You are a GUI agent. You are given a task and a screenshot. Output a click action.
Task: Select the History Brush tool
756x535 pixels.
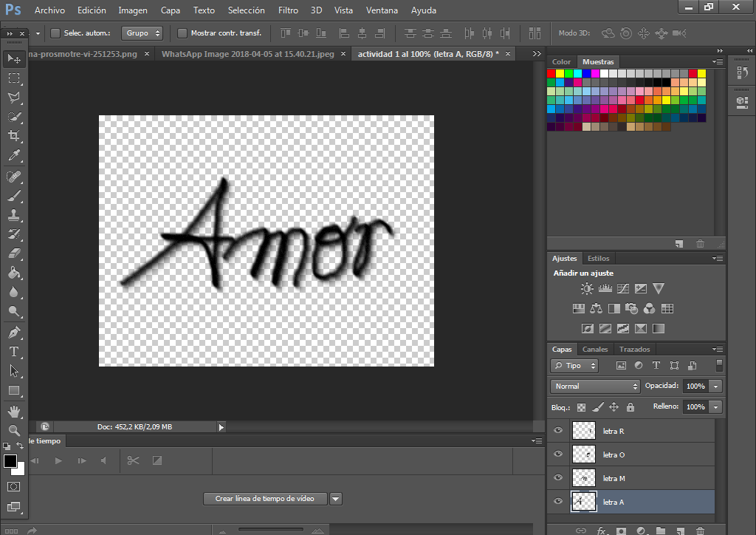(x=14, y=234)
